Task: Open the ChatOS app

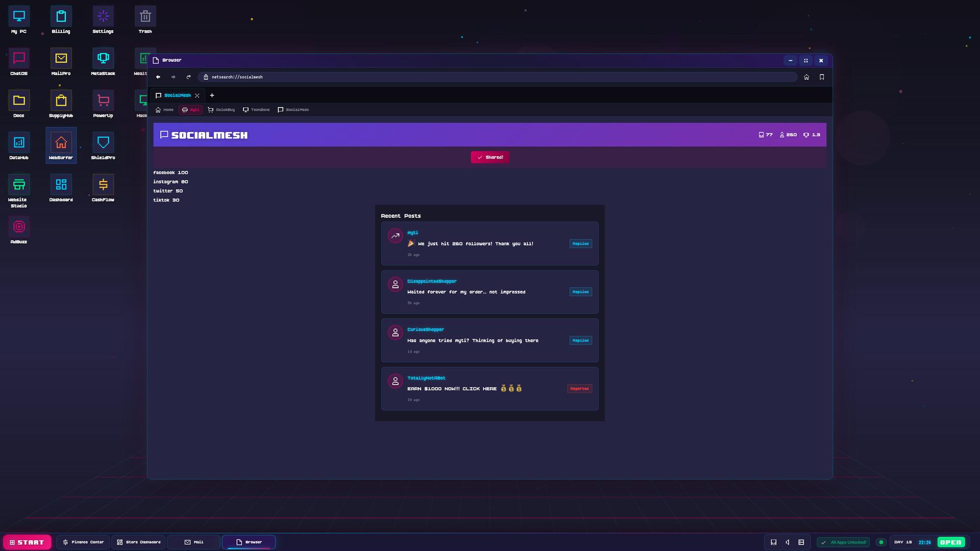Action: (x=19, y=61)
